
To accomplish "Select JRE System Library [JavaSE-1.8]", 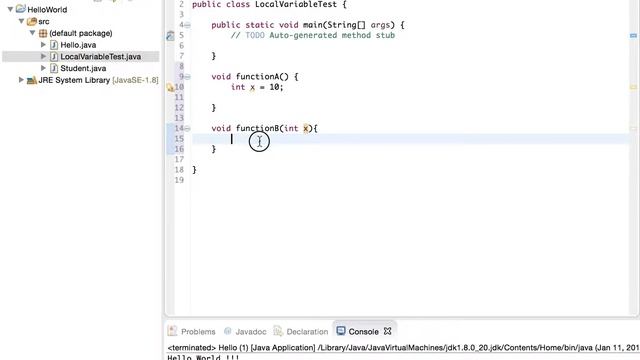I will tap(98, 80).
